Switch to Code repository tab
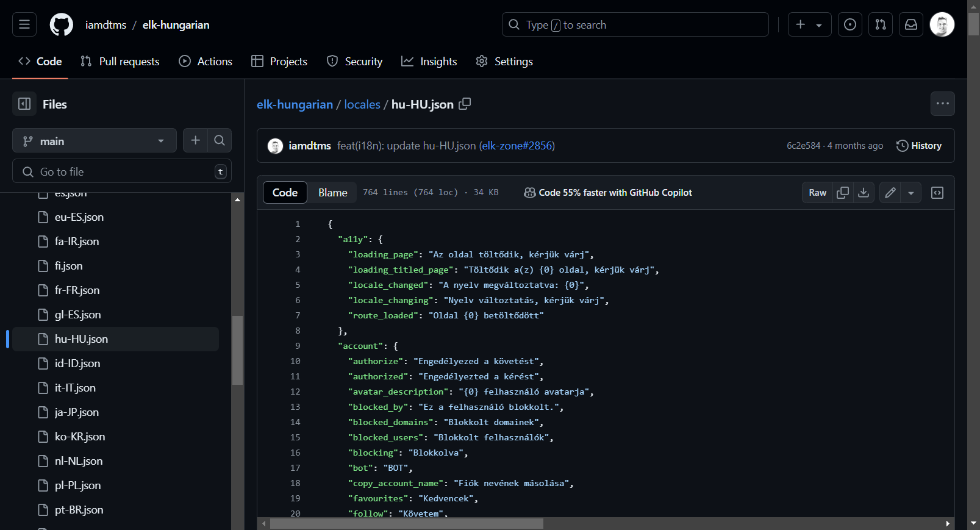Screen dimensions: 980x530 (x=40, y=62)
